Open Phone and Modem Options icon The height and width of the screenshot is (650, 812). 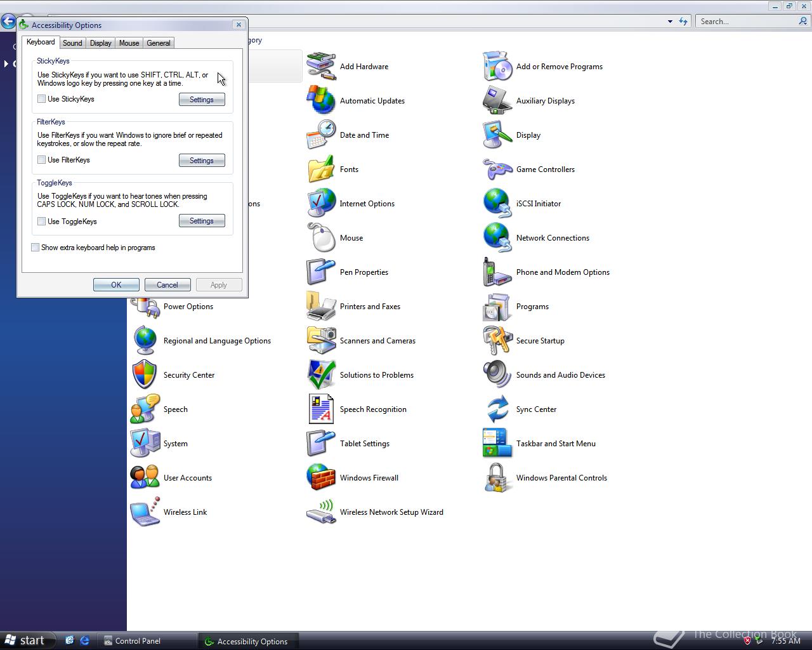[x=497, y=272]
